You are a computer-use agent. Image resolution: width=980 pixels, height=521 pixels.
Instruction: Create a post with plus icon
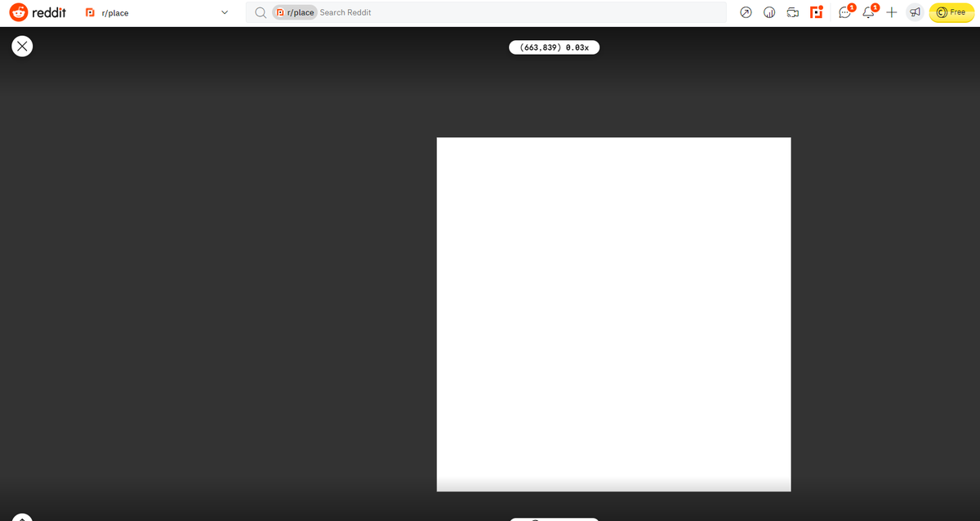click(x=892, y=13)
